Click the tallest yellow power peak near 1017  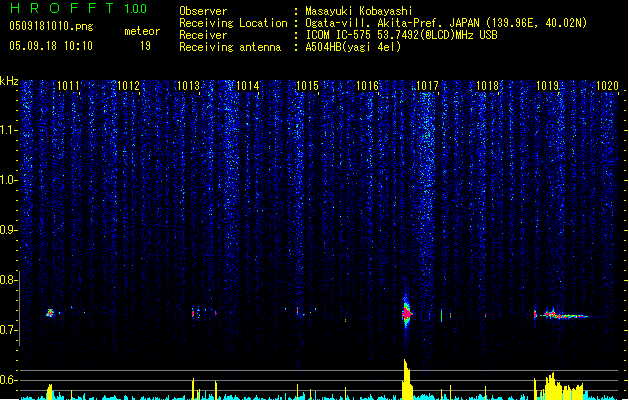coord(407,379)
